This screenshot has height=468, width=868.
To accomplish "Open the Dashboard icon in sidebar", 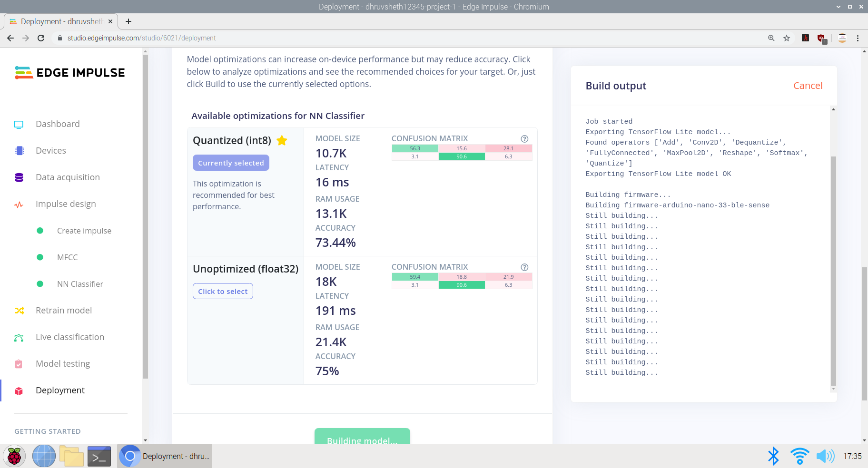I will click(19, 125).
